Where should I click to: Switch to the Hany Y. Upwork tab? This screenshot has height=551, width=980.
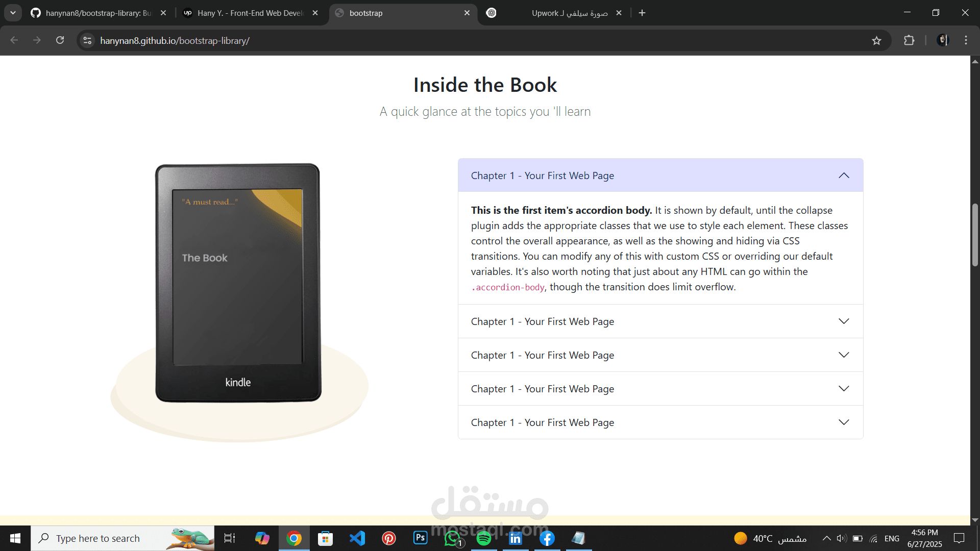[x=249, y=13]
